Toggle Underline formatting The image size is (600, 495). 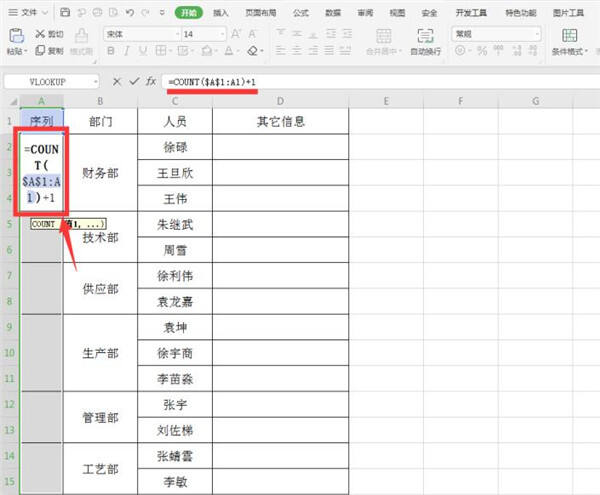tap(143, 50)
